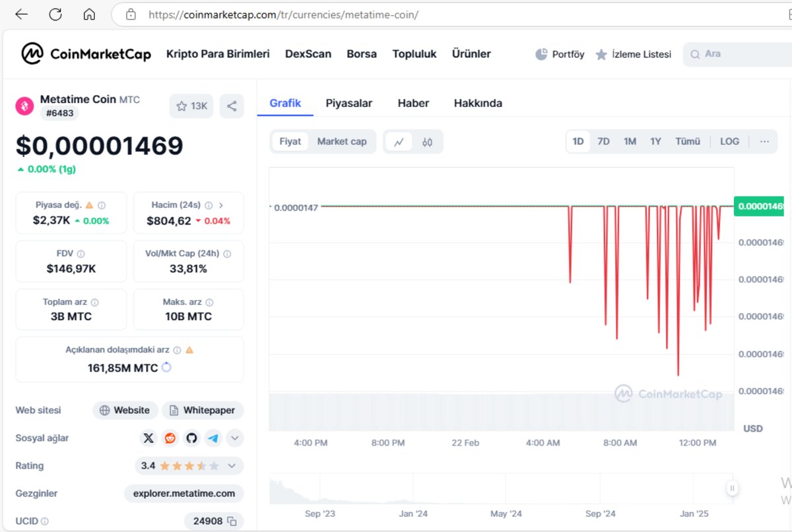Select 1M time range

(x=630, y=141)
